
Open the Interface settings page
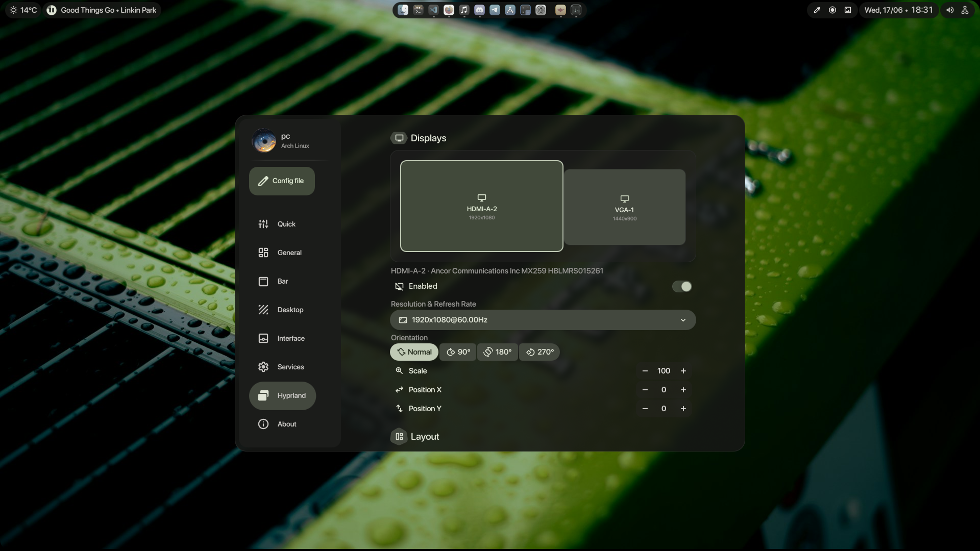pos(282,338)
